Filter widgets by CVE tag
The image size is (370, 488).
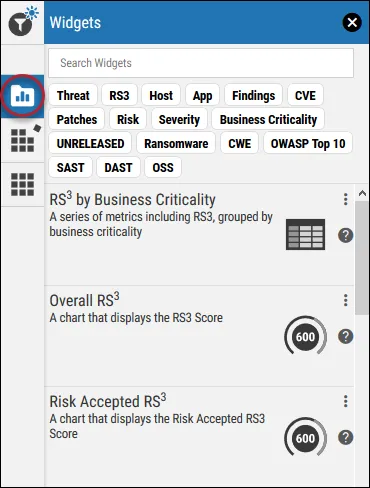(305, 96)
